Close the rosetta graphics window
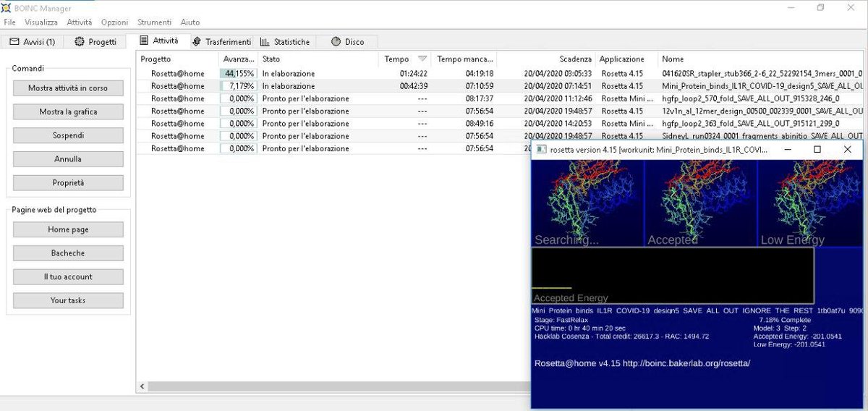 848,150
